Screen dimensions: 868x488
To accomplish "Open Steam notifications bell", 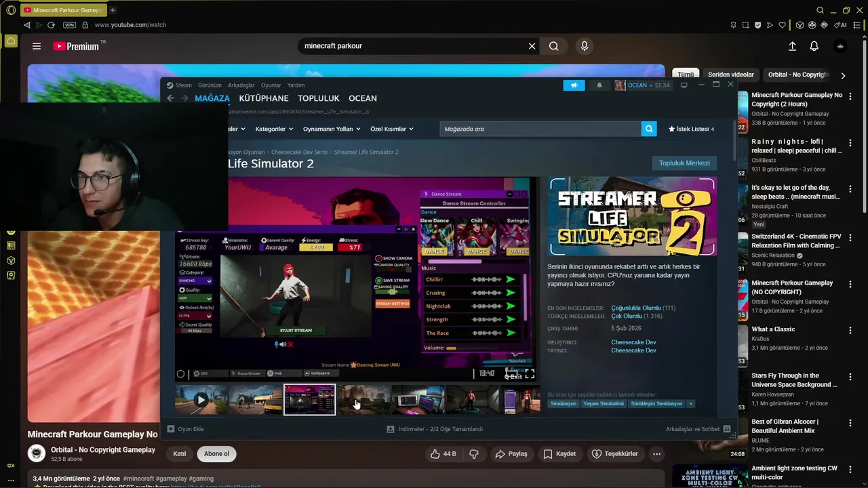I will click(x=599, y=85).
